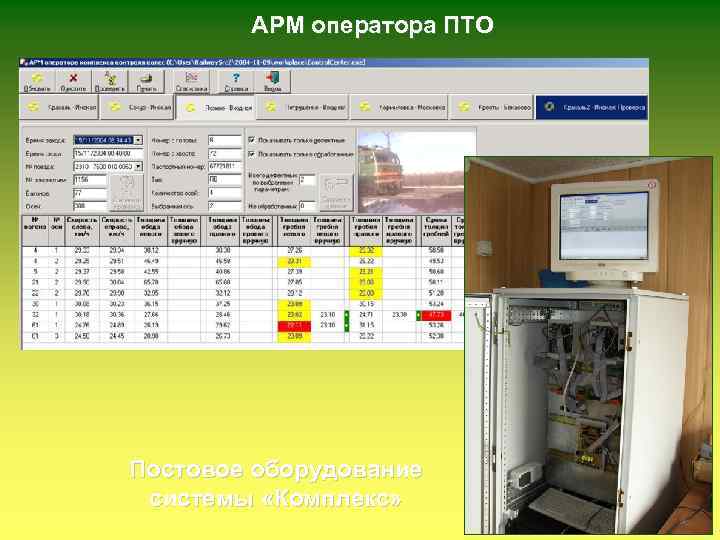Select the tab ending with 'Московка'
This screenshot has width=720, height=540.
(399, 107)
